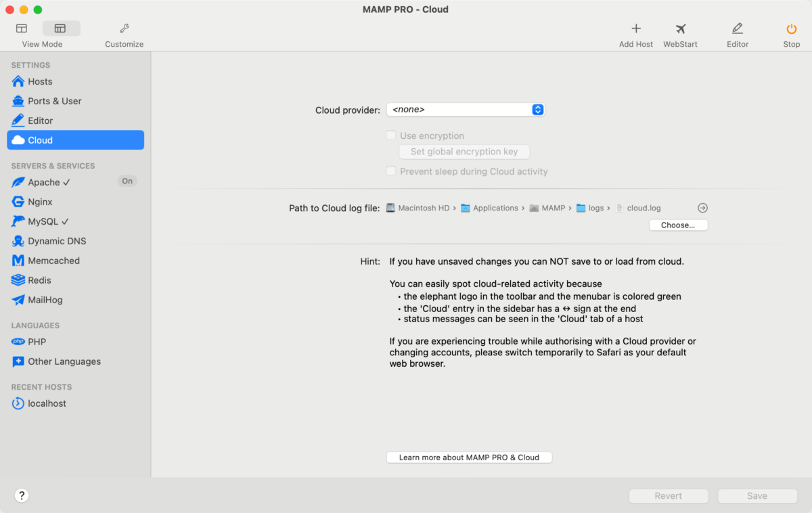This screenshot has width=812, height=513.
Task: Open localhost recent host clock icon
Action: point(18,403)
